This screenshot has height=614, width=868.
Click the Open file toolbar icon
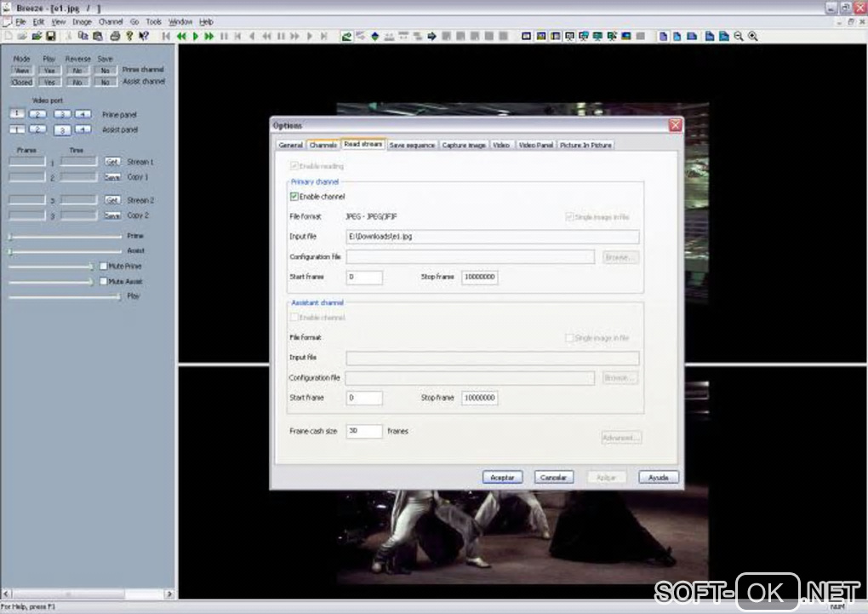pyautogui.click(x=37, y=36)
